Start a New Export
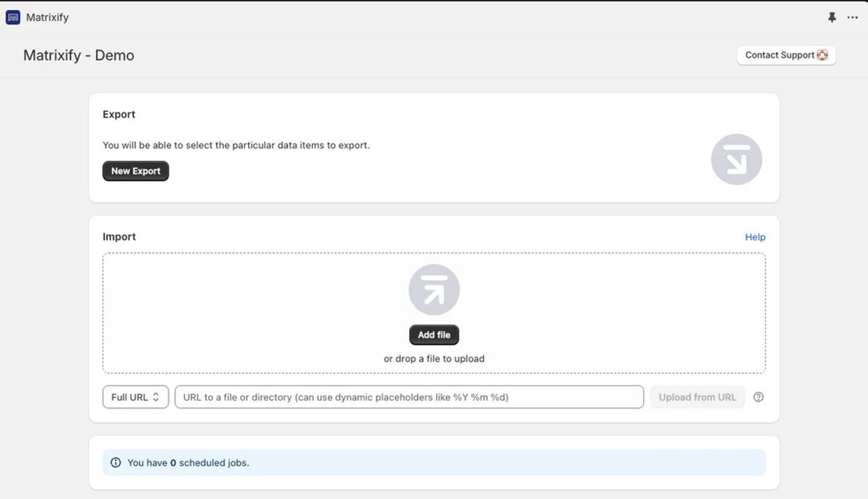This screenshot has height=499, width=868. (x=136, y=171)
